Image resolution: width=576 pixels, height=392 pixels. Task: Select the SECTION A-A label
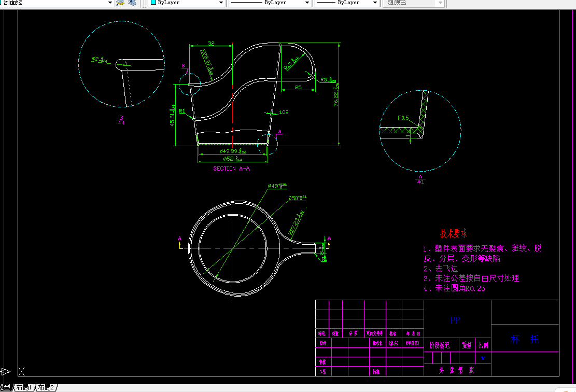tap(231, 169)
